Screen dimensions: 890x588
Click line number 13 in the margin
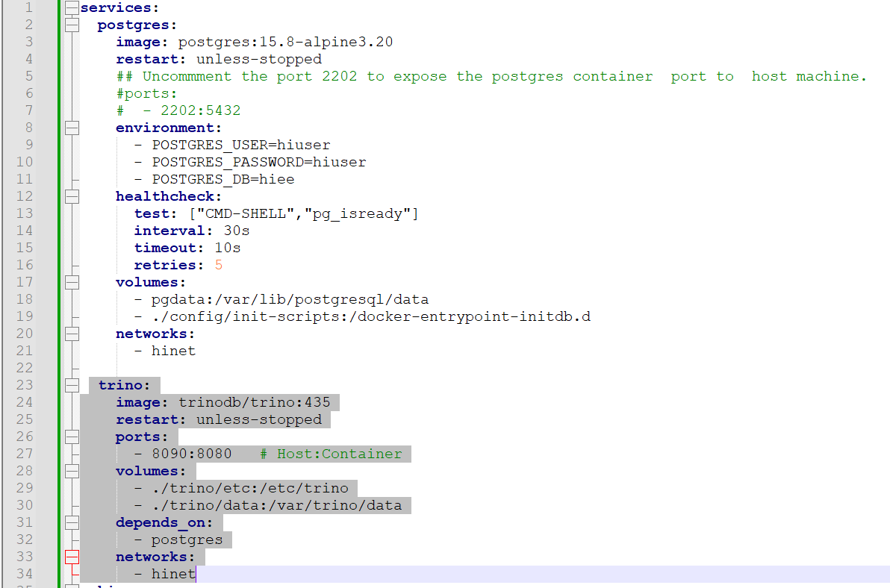(x=24, y=213)
